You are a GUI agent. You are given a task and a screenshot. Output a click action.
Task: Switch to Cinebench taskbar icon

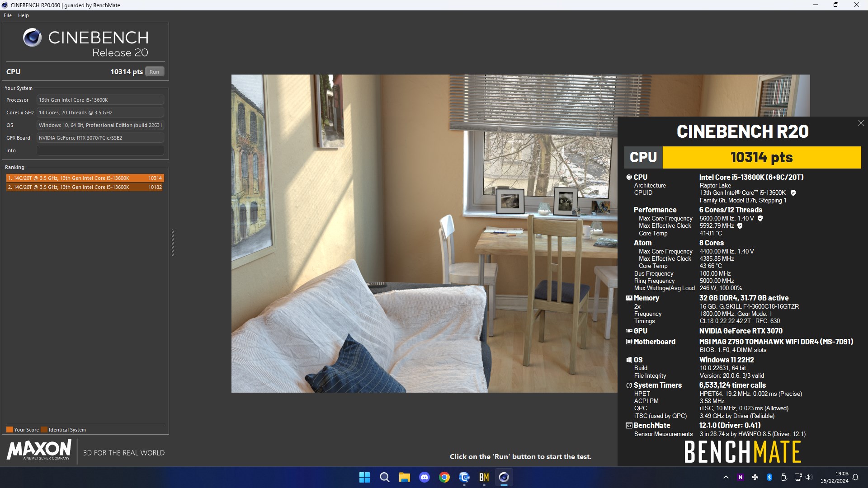click(x=504, y=477)
